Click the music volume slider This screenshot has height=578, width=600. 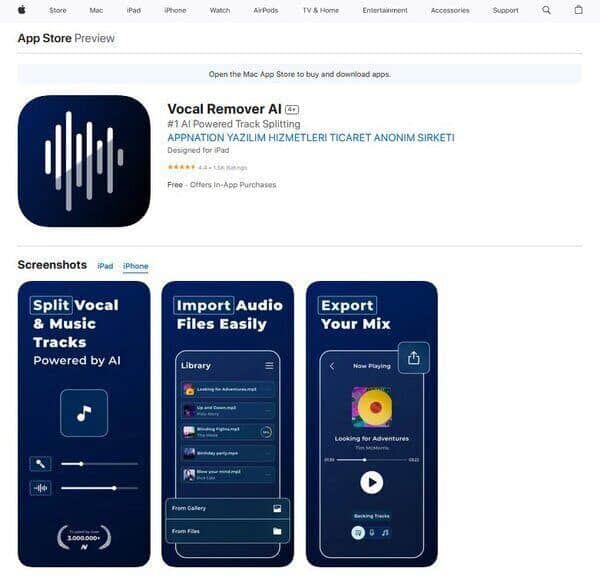click(99, 488)
